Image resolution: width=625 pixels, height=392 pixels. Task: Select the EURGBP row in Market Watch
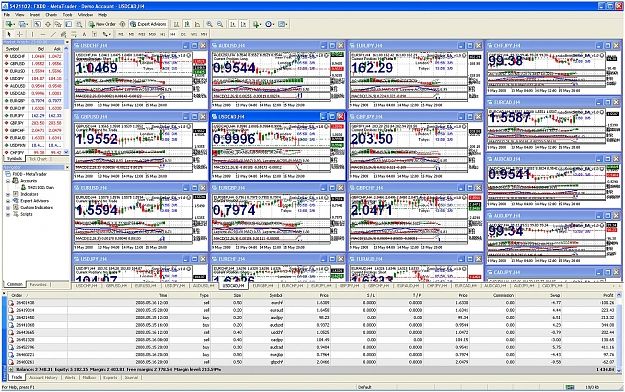(33, 101)
